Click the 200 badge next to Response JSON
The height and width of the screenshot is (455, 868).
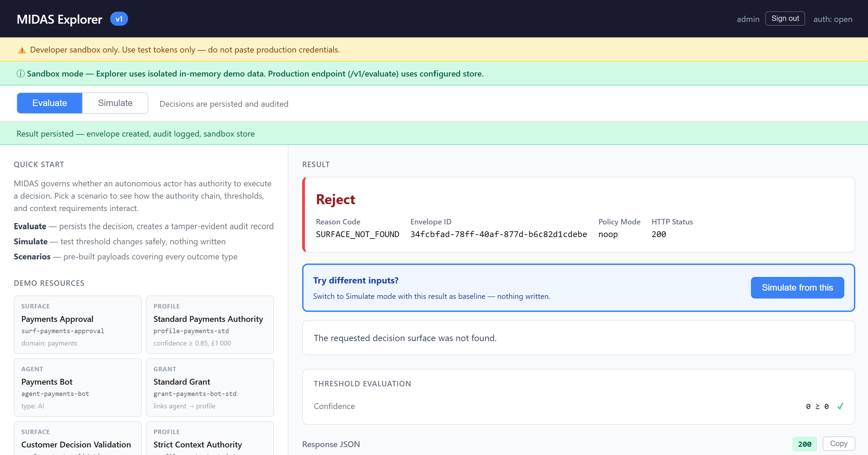tap(804, 444)
